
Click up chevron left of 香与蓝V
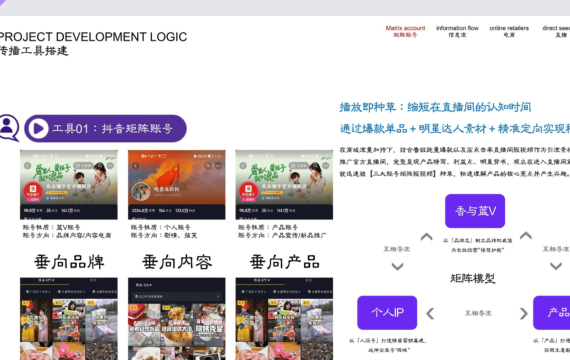tap(426, 237)
